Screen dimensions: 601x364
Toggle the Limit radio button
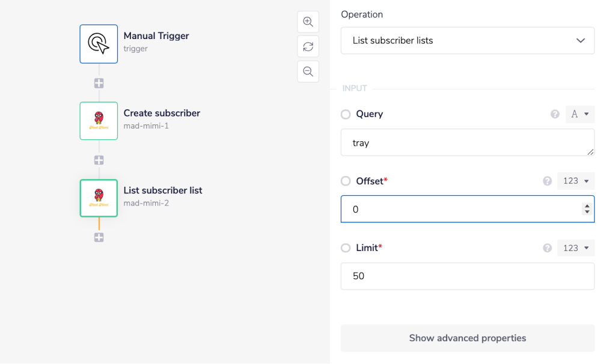(x=346, y=248)
